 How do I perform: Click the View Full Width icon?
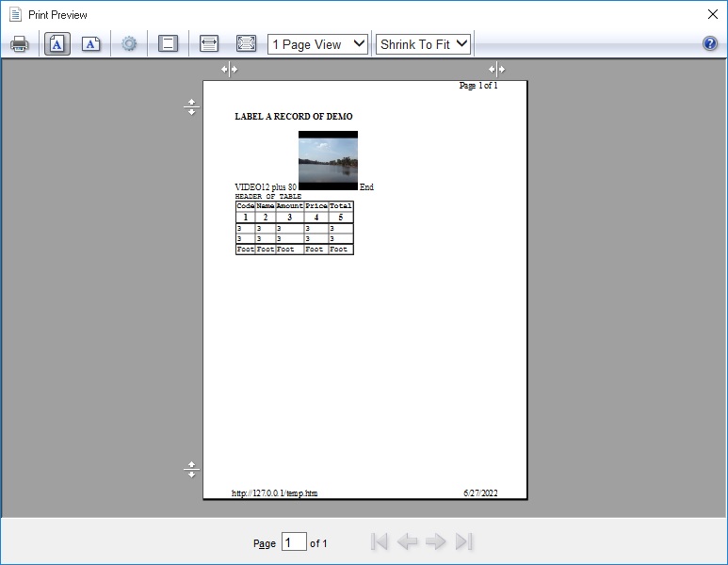click(x=209, y=44)
